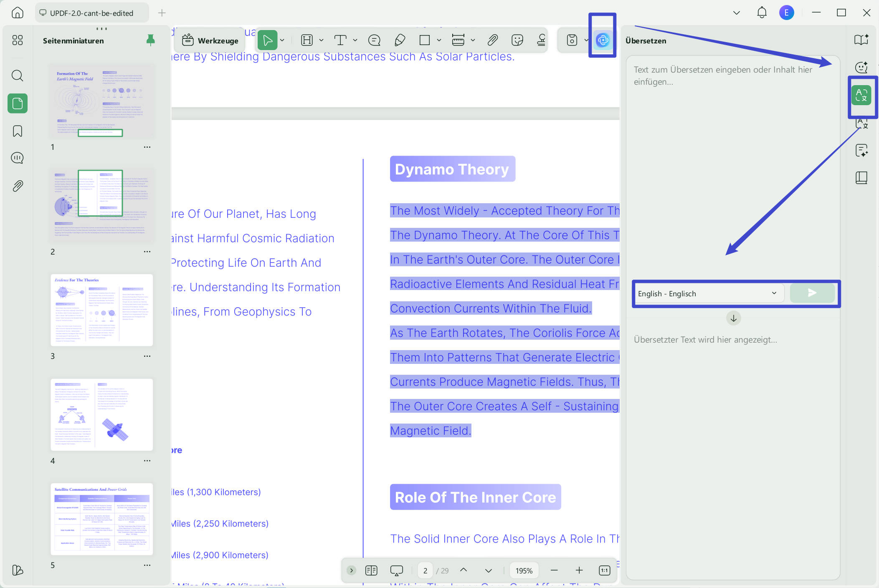Select page 3 thumbnail
The width and height of the screenshot is (879, 588).
click(x=101, y=310)
